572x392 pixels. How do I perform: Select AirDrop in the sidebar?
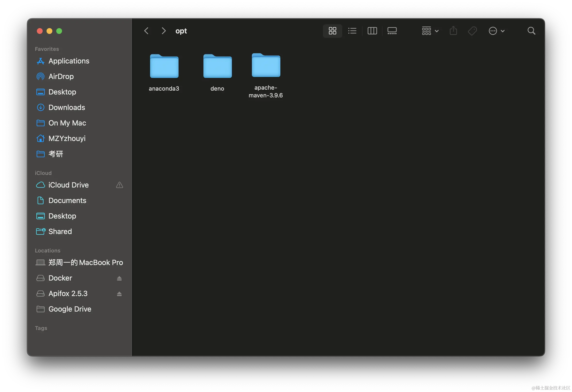click(61, 76)
